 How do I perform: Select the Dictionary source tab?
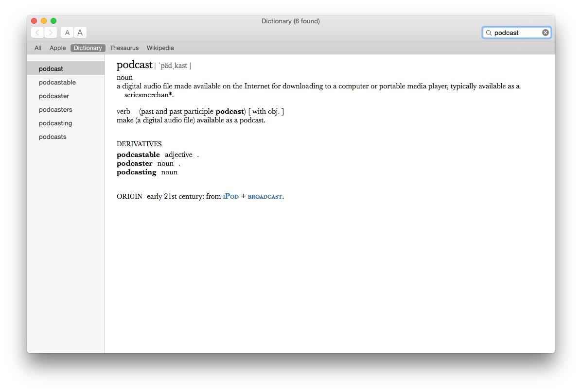88,48
